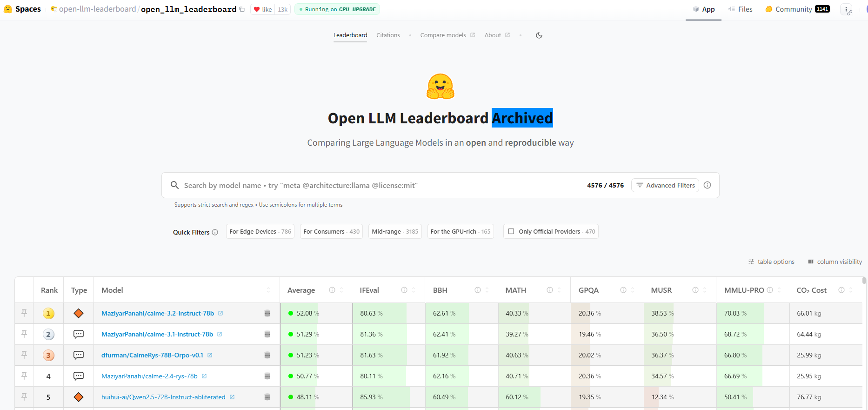The height and width of the screenshot is (410, 868).
Task: Pin the calme-3.1-instruct-78b row
Action: point(24,334)
